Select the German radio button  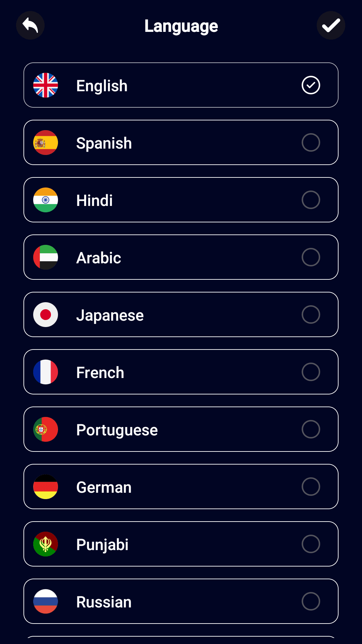coord(311,487)
